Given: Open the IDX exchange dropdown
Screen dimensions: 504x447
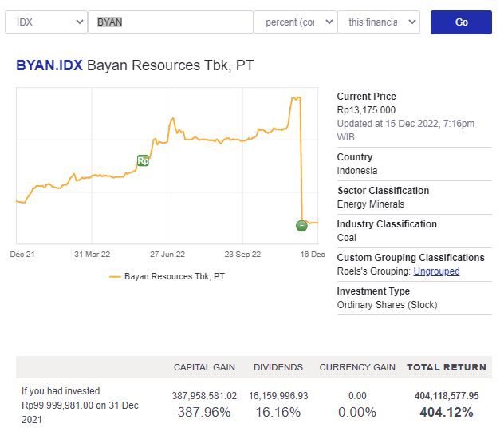Looking at the screenshot, I should click(46, 22).
